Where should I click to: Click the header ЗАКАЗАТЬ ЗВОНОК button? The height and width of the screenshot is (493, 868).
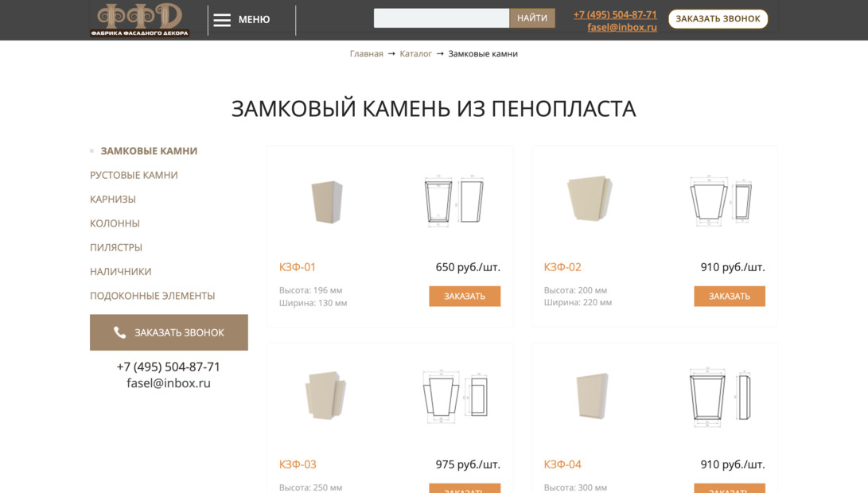click(718, 19)
